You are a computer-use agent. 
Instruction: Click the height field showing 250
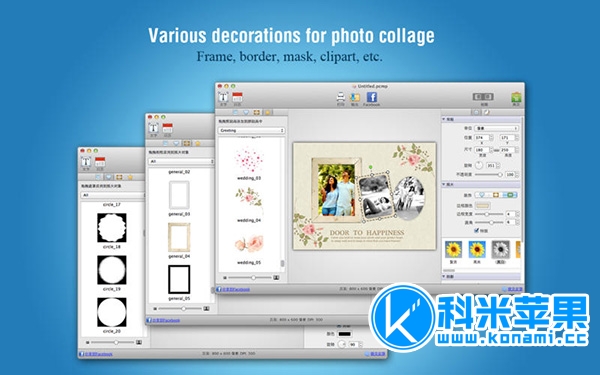[507, 150]
